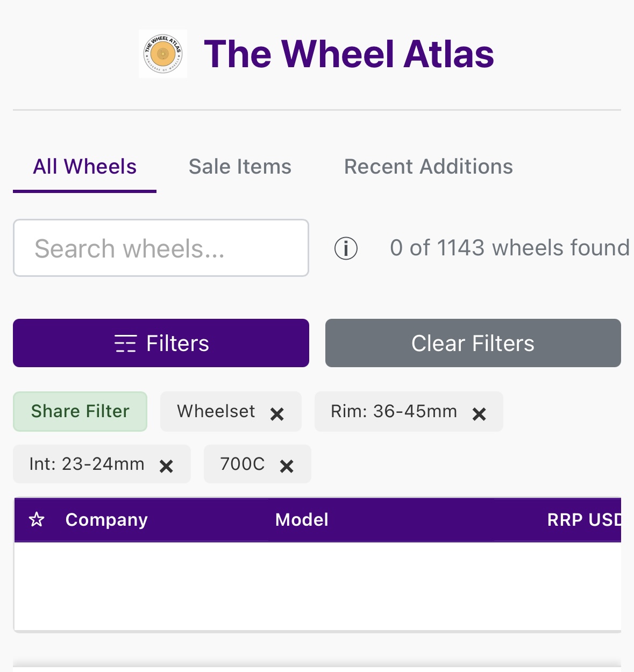Remove the Int: 23-24mm filter chip
The image size is (634, 672).
coord(167,466)
